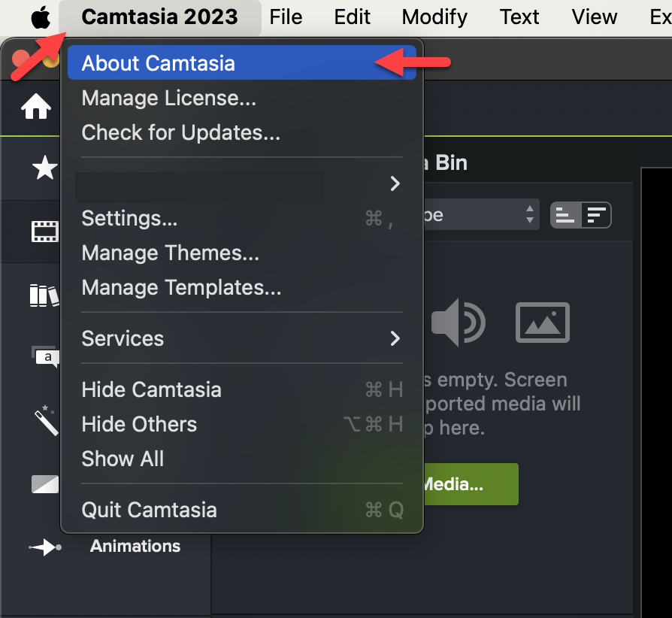The width and height of the screenshot is (672, 618).
Task: Open Settings from the Camtasia menu
Action: (x=129, y=218)
